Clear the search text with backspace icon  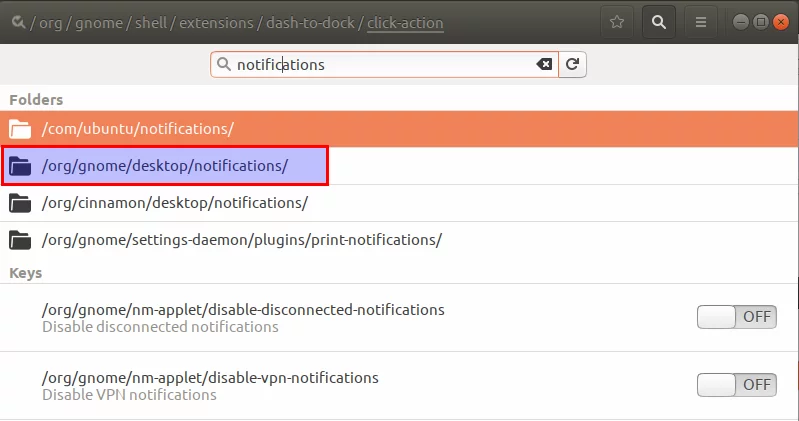click(544, 64)
